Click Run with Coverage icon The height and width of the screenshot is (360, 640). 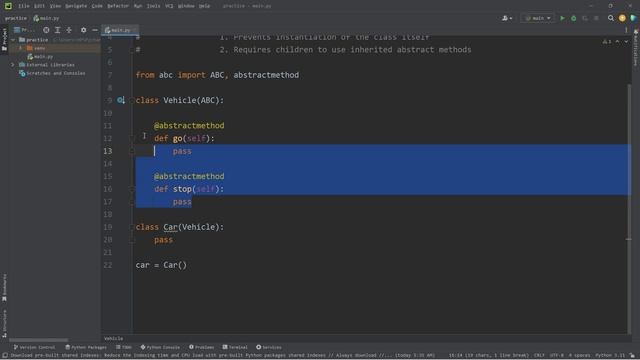(x=585, y=18)
